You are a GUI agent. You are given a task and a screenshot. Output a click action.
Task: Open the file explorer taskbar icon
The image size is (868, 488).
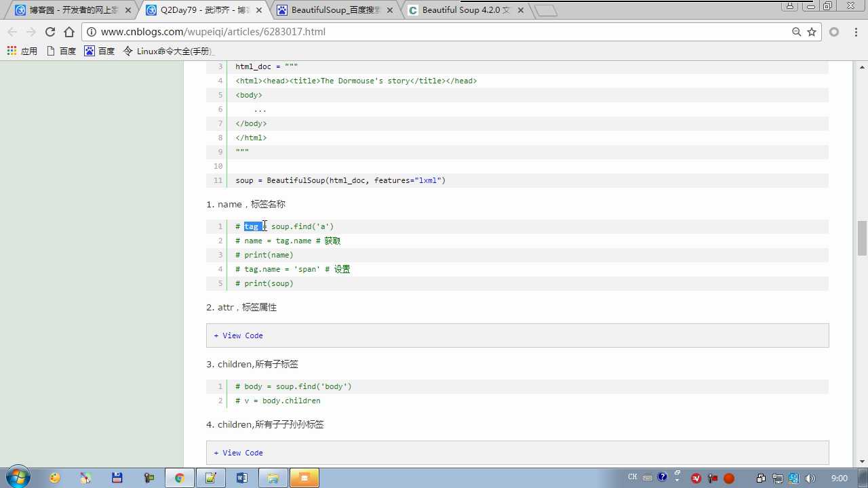tap(273, 478)
